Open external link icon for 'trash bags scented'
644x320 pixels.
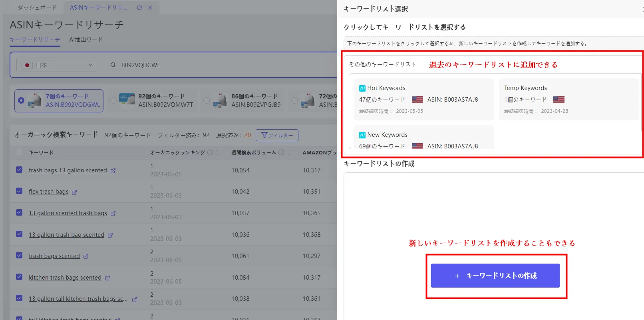click(86, 256)
